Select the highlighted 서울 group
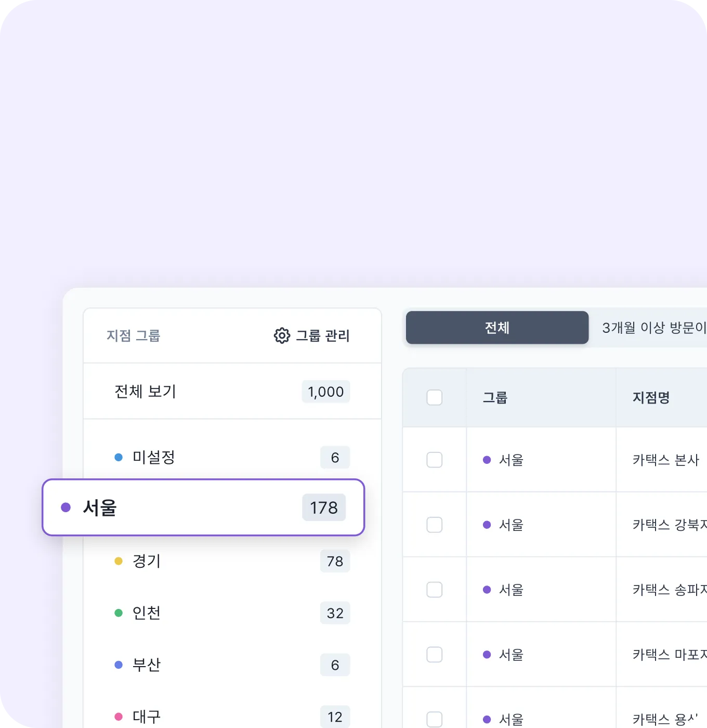The width and height of the screenshot is (707, 728). [x=100, y=508]
